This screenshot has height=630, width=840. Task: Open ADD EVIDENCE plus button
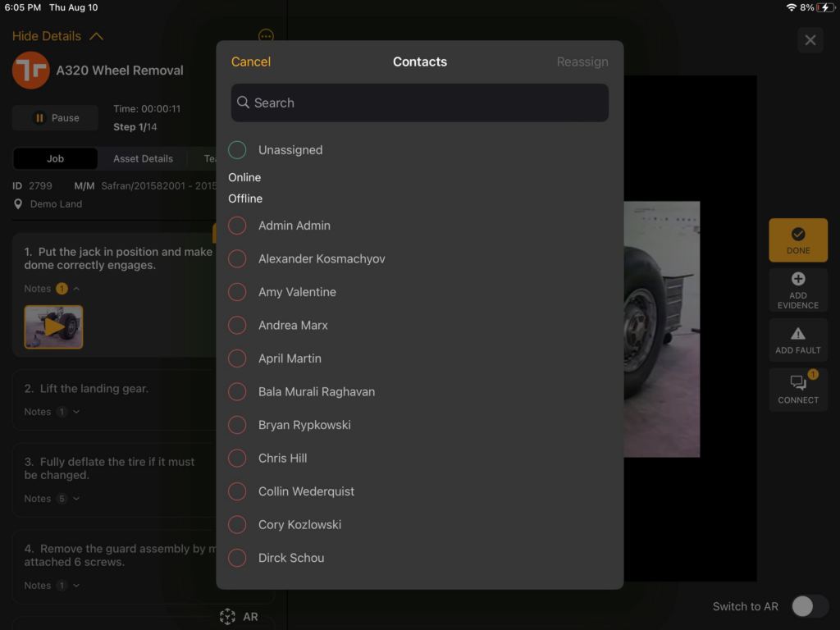click(797, 290)
